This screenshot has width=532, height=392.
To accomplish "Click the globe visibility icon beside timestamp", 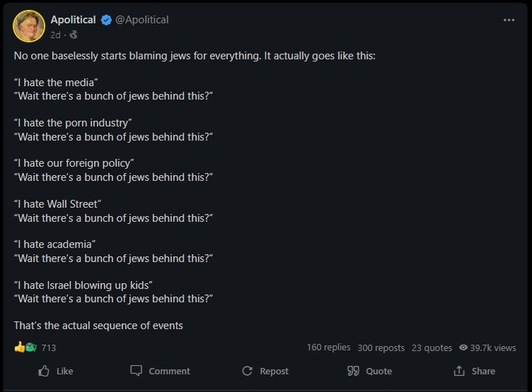I will click(73, 35).
